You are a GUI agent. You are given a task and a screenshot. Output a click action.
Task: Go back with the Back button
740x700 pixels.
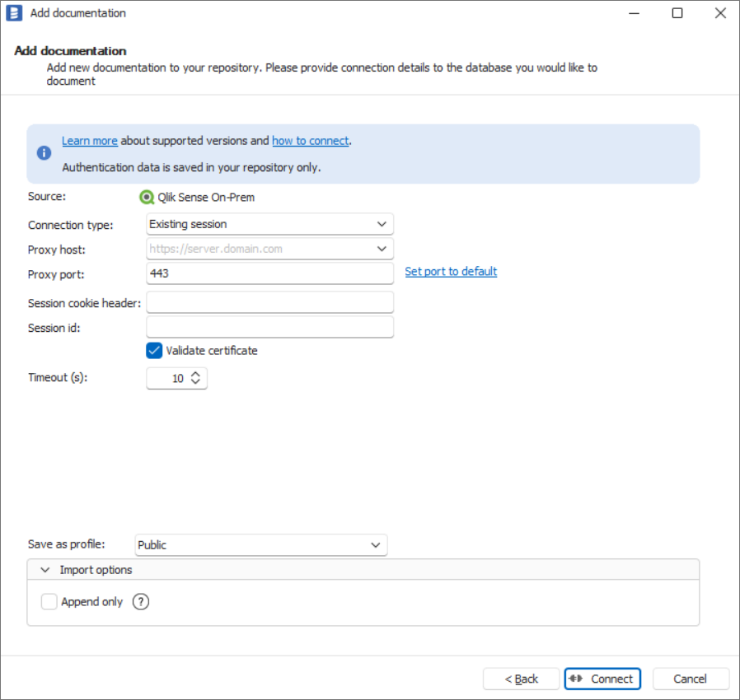point(521,679)
